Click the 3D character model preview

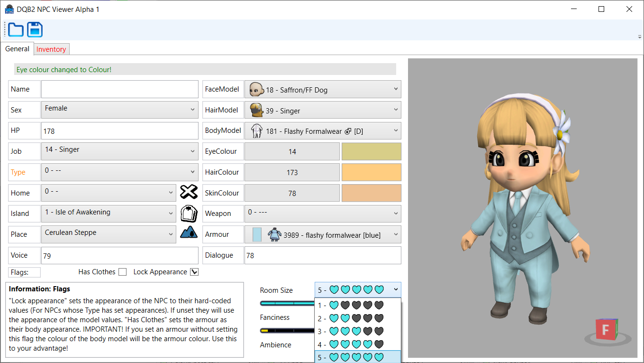pos(526,209)
